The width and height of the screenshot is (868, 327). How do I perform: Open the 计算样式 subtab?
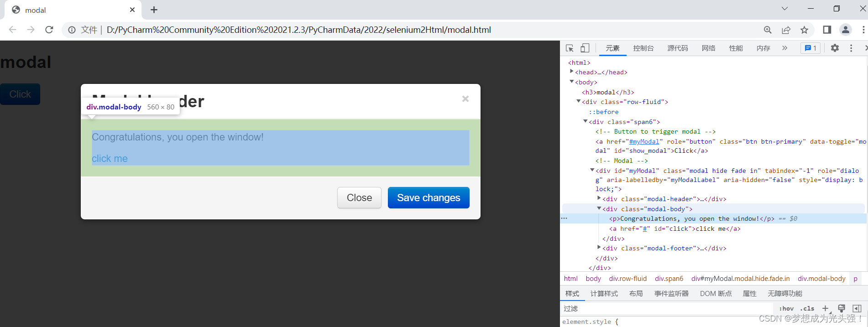click(x=604, y=293)
